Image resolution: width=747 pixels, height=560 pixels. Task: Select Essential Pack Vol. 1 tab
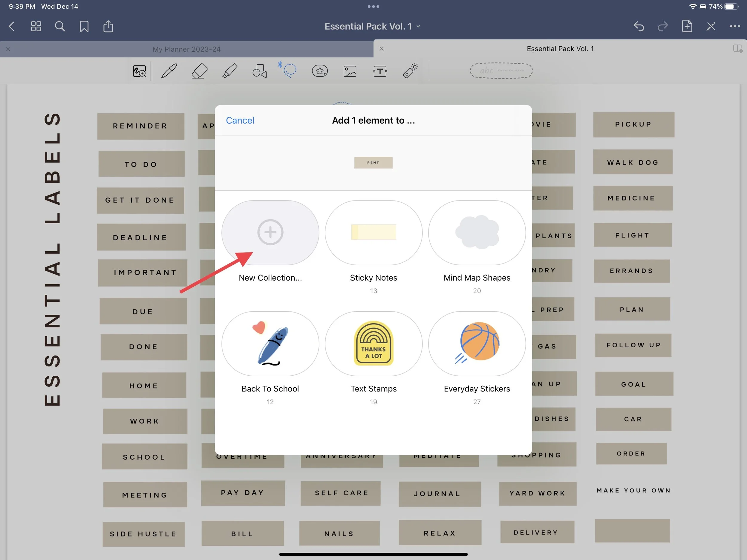click(560, 49)
